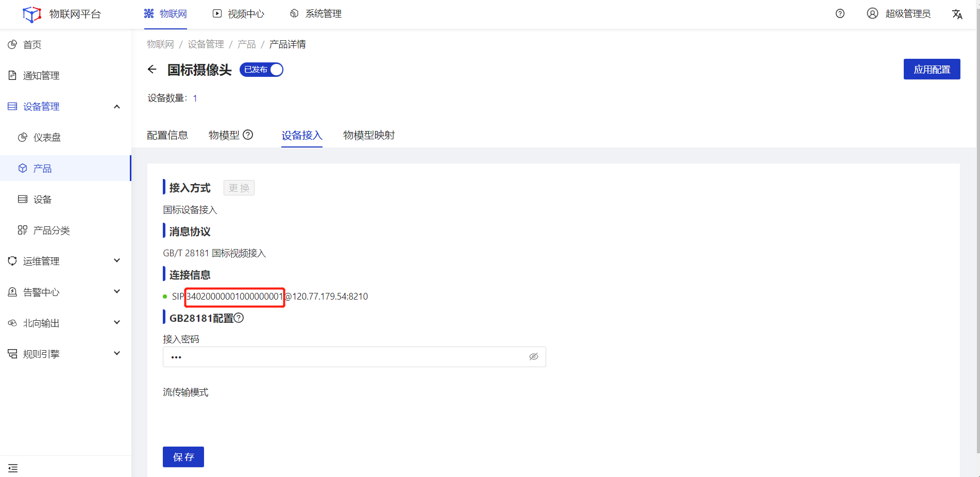980x477 pixels.
Task: Click the 超级管理员 user avatar icon
Action: coord(872,14)
